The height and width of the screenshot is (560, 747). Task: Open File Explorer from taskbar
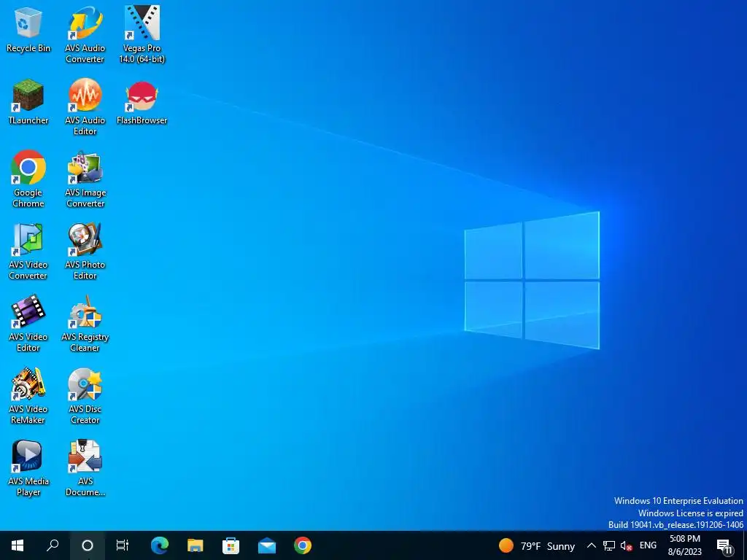[196, 545]
